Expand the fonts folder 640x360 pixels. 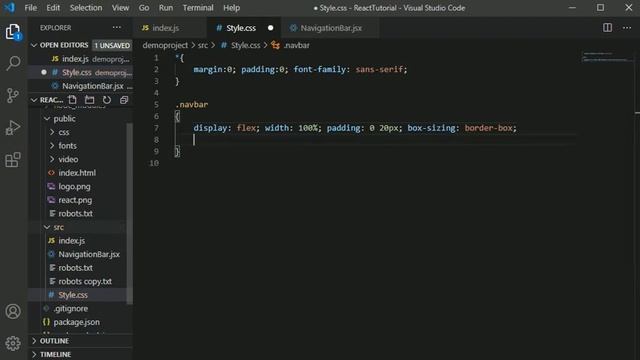[x=52, y=146]
